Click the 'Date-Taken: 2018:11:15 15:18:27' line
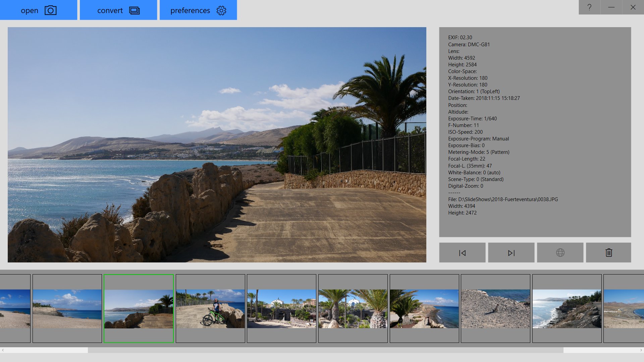 pos(484,98)
